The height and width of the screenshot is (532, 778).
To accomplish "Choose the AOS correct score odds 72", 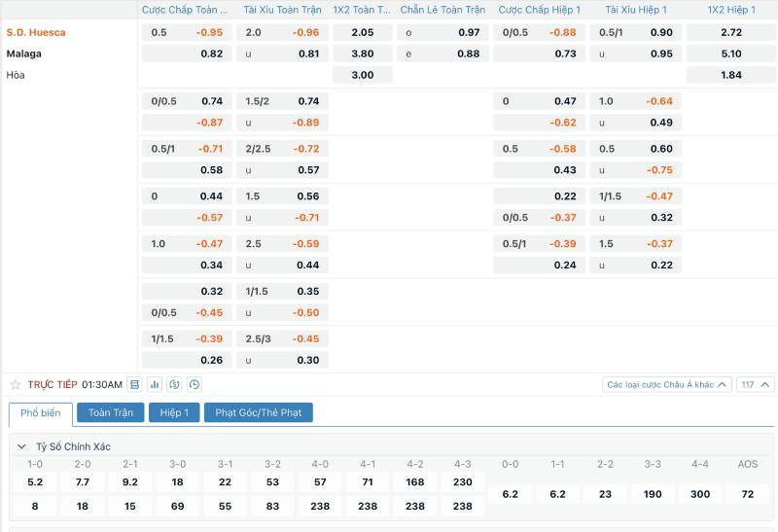I will [747, 494].
